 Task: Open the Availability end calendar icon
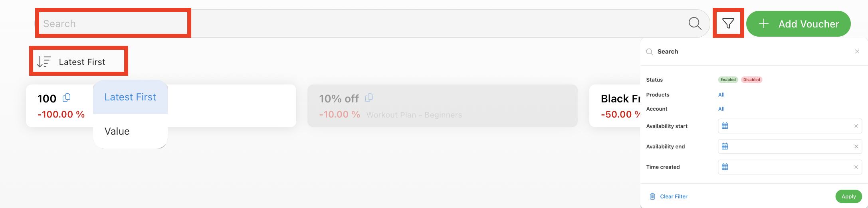(x=725, y=146)
